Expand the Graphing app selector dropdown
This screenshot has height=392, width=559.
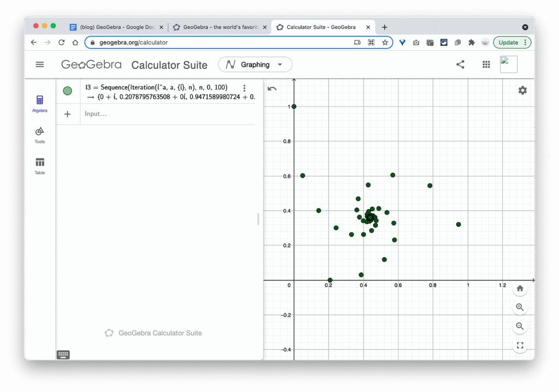[x=255, y=64]
